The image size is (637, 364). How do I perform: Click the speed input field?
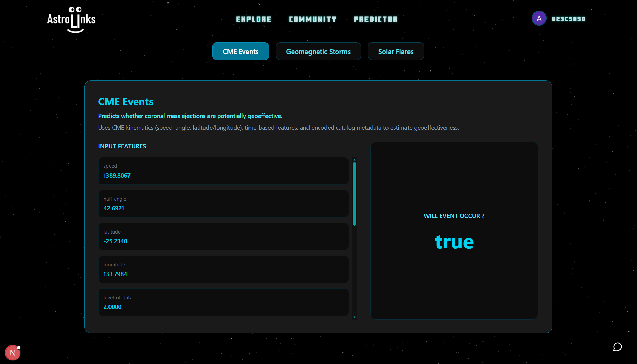click(223, 171)
